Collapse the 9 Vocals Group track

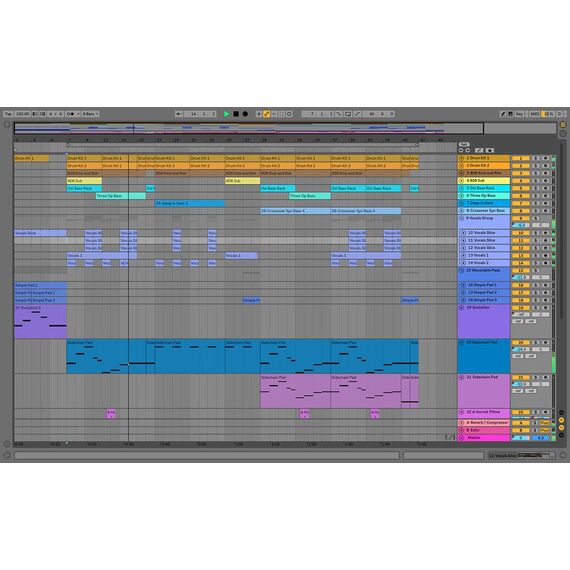[462, 218]
